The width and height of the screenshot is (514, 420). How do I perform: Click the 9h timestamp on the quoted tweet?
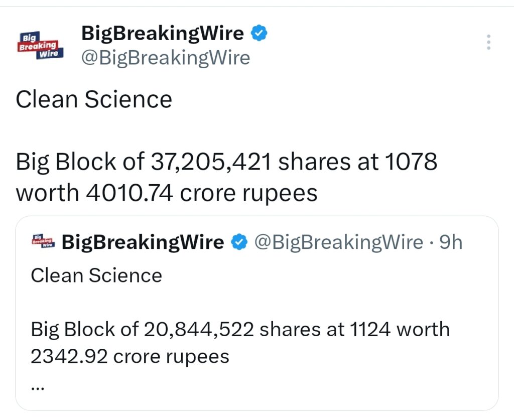(x=451, y=241)
